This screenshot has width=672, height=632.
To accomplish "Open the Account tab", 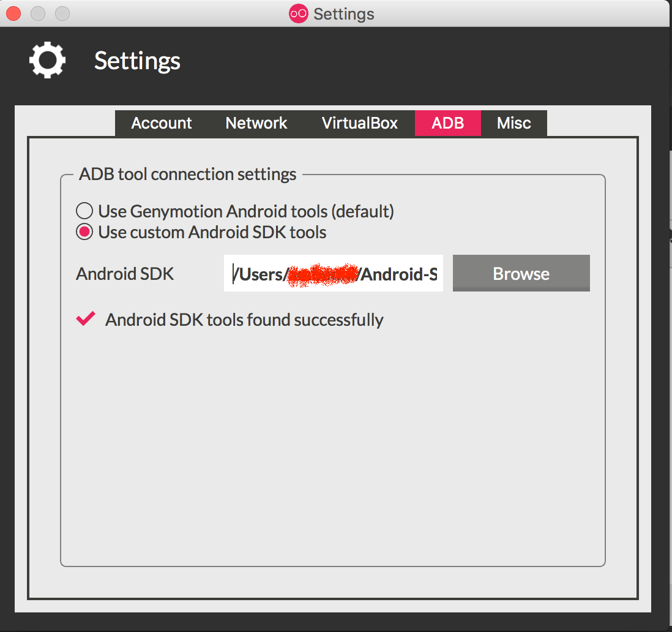I will (x=162, y=123).
